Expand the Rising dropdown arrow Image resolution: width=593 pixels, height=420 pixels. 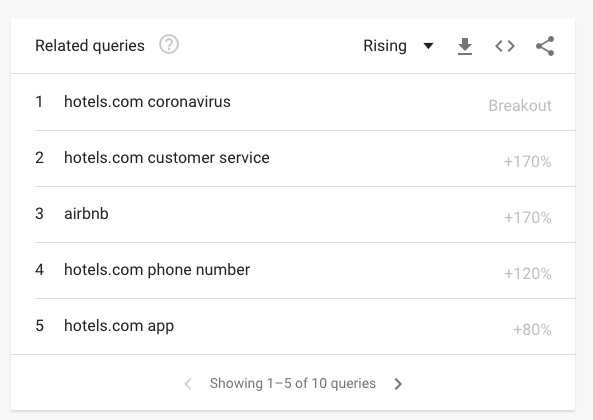428,46
